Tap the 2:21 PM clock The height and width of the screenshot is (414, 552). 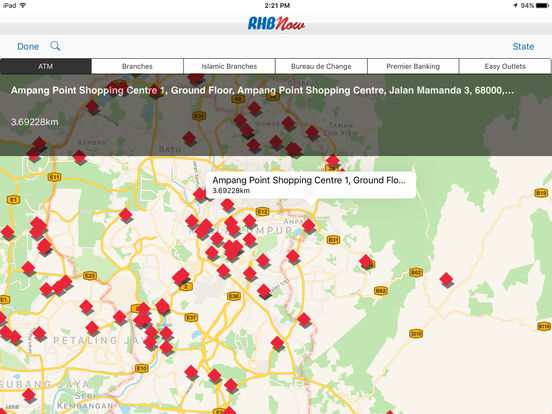tap(277, 5)
